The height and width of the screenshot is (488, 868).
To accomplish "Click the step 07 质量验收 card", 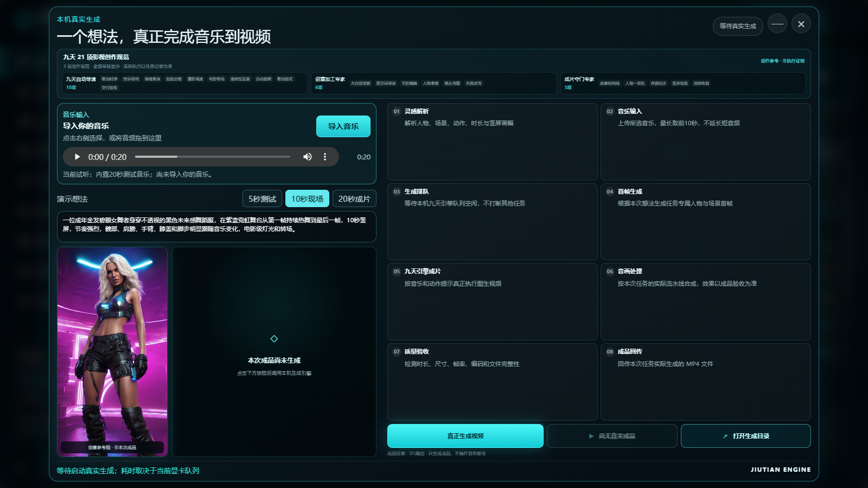I will click(x=493, y=382).
